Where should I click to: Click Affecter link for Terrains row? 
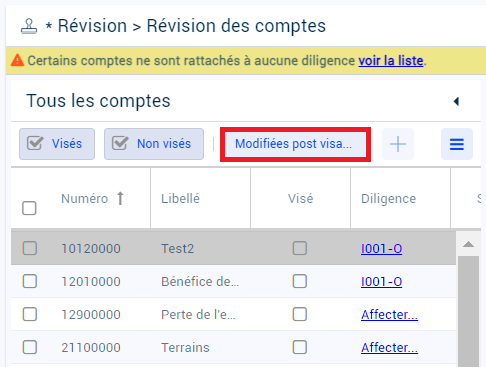pos(389,347)
